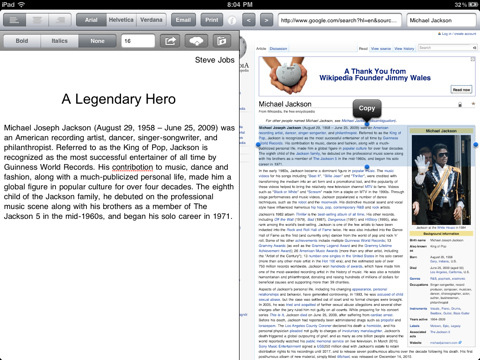Image resolution: width=480 pixels, height=360 pixels.
Task: Go forward with the browser forward arrow
Action: [266, 20]
